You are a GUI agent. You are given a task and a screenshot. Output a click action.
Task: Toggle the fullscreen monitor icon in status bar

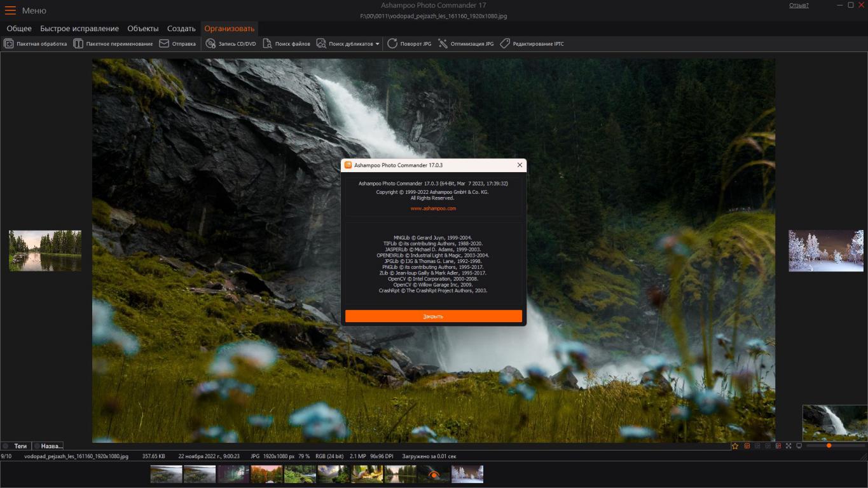799,446
